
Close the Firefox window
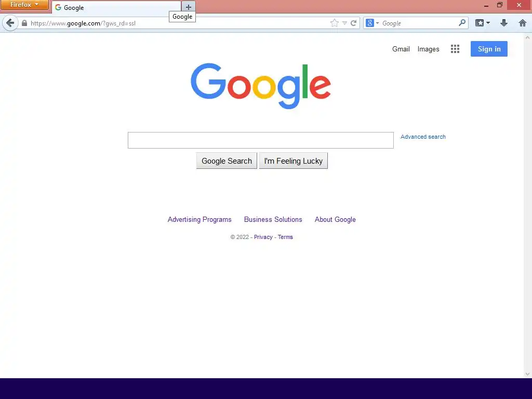519,5
